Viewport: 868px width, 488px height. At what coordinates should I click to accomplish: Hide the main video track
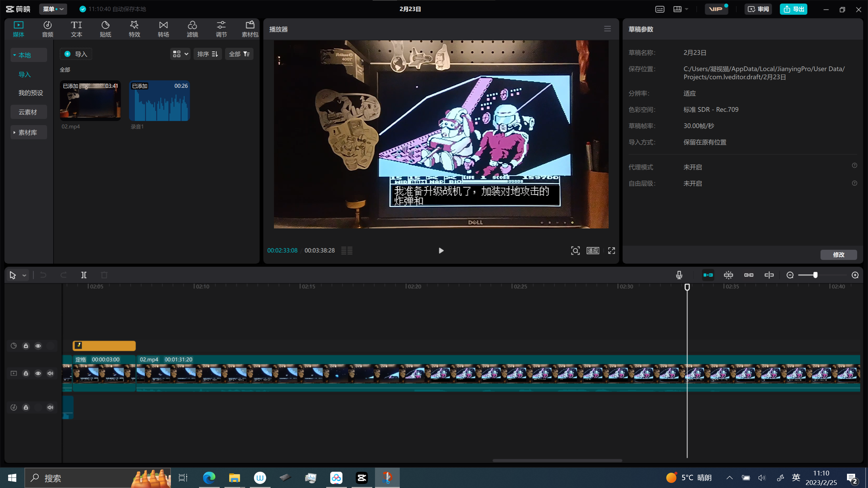pos(38,373)
